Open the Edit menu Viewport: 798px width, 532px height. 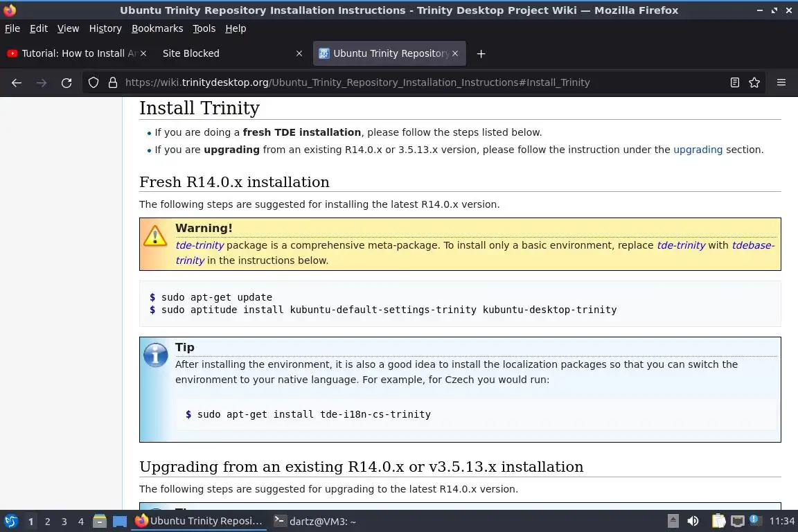click(x=39, y=28)
